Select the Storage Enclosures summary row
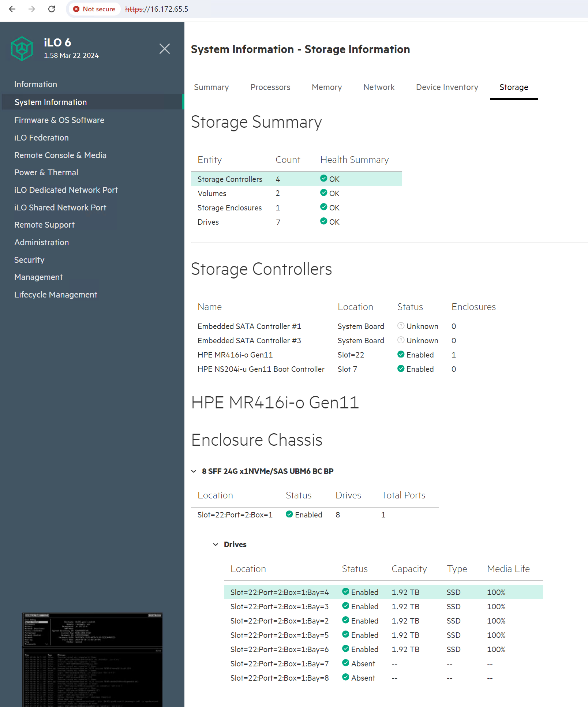 click(x=296, y=207)
